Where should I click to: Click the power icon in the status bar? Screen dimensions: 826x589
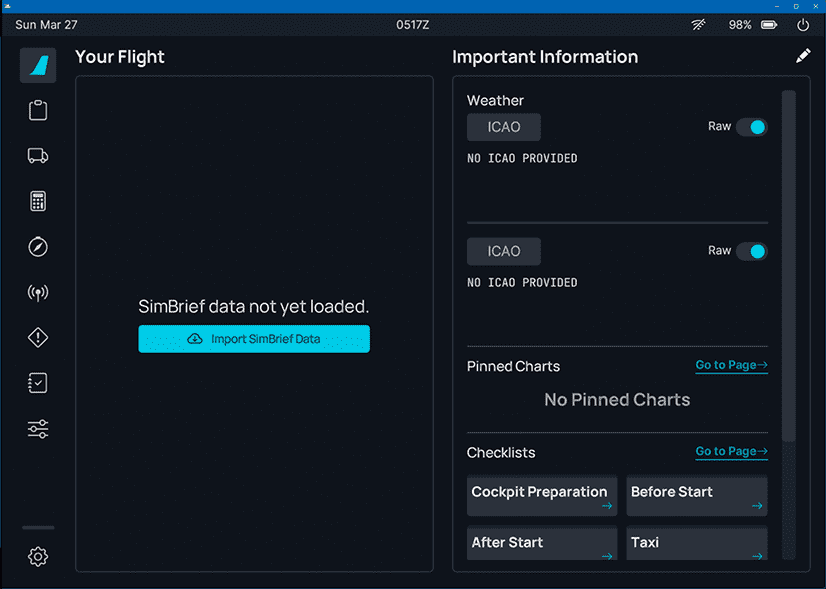pyautogui.click(x=803, y=25)
